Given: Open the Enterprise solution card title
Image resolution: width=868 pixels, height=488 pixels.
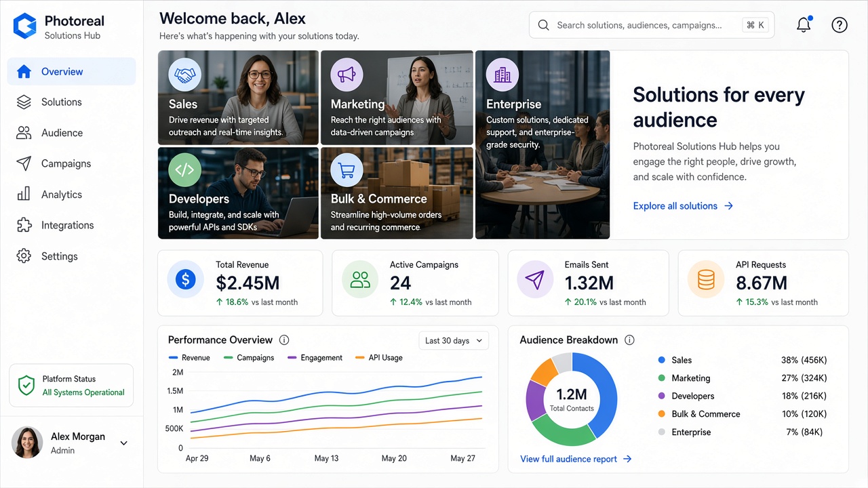Looking at the screenshot, I should point(513,104).
